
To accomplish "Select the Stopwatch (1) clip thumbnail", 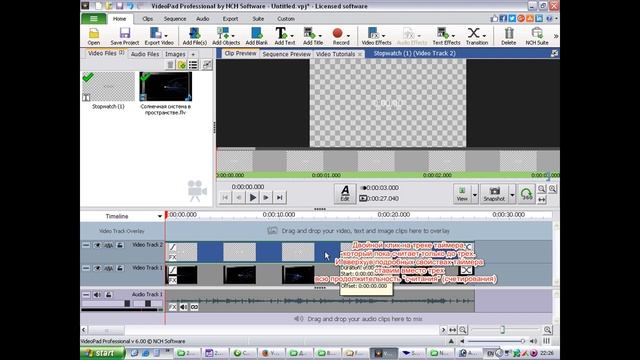I will (108, 87).
